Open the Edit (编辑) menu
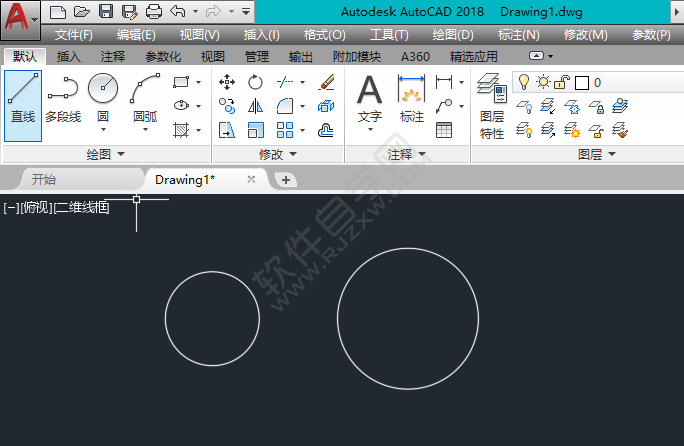684x446 pixels. coord(136,34)
